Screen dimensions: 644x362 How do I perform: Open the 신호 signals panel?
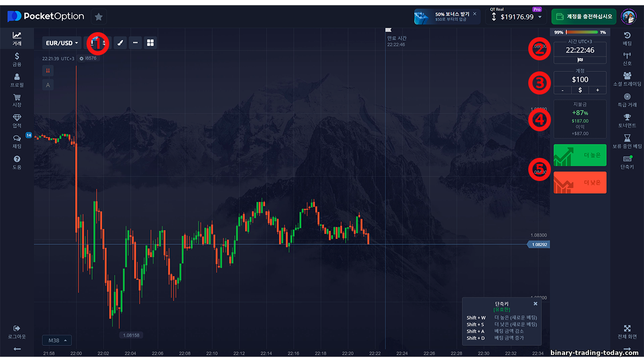pos(627,59)
